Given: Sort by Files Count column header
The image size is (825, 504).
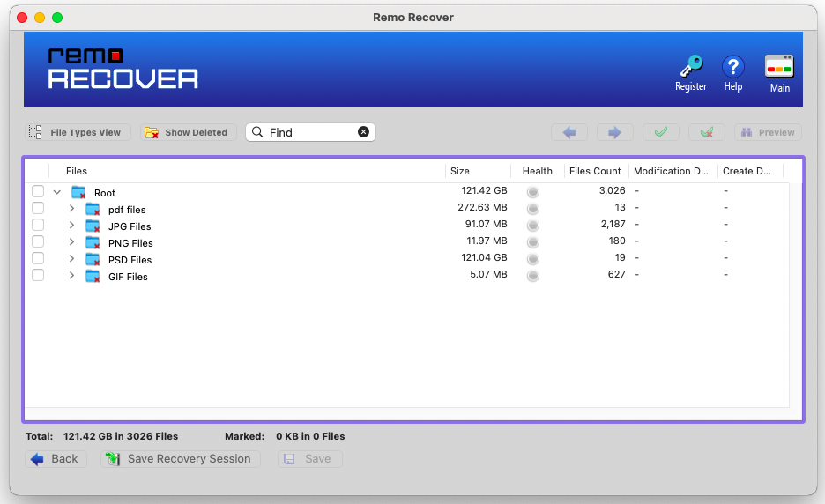Looking at the screenshot, I should coord(595,171).
